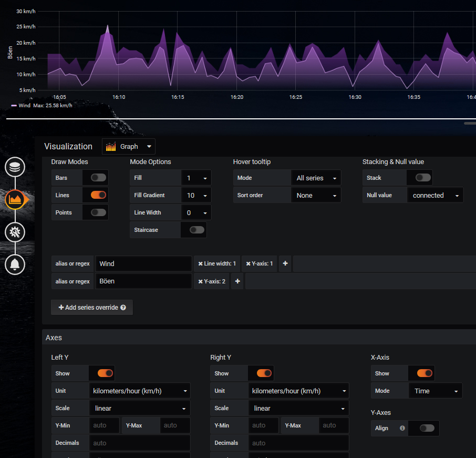Open the Hover tooltip Mode dropdown
Image resolution: width=476 pixels, height=458 pixels.
pos(315,178)
